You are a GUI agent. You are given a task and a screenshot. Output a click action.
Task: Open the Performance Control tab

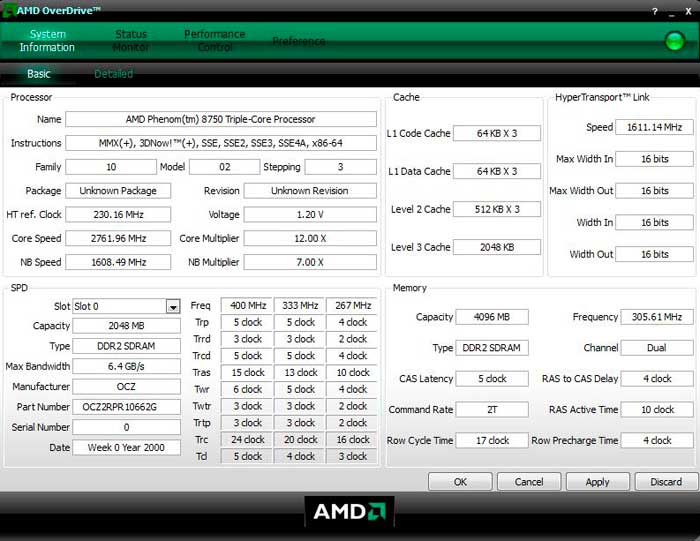click(215, 41)
